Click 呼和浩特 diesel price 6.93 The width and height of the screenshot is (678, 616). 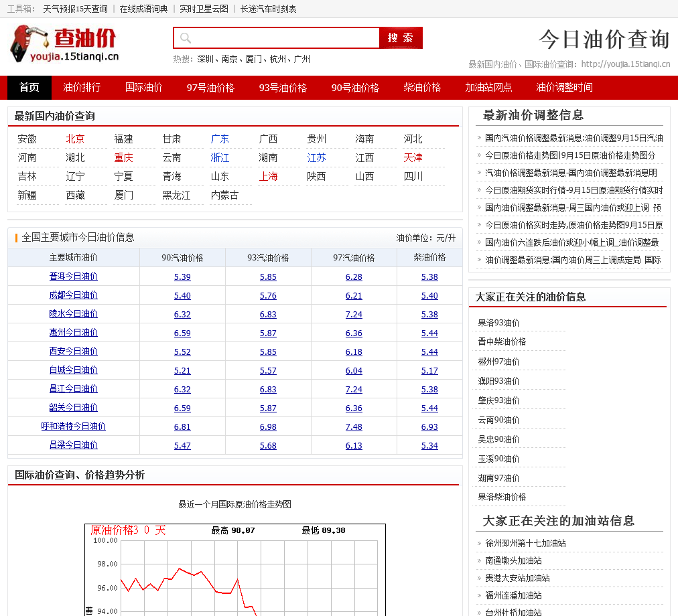(430, 427)
